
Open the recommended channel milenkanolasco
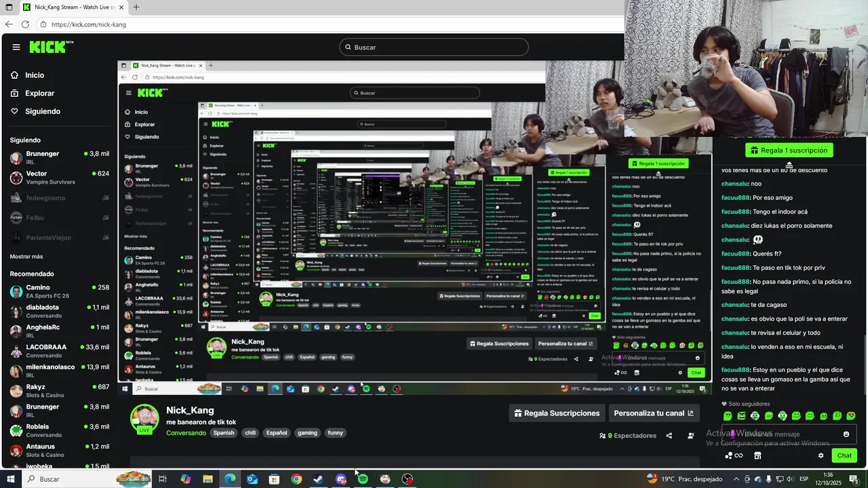(60, 371)
